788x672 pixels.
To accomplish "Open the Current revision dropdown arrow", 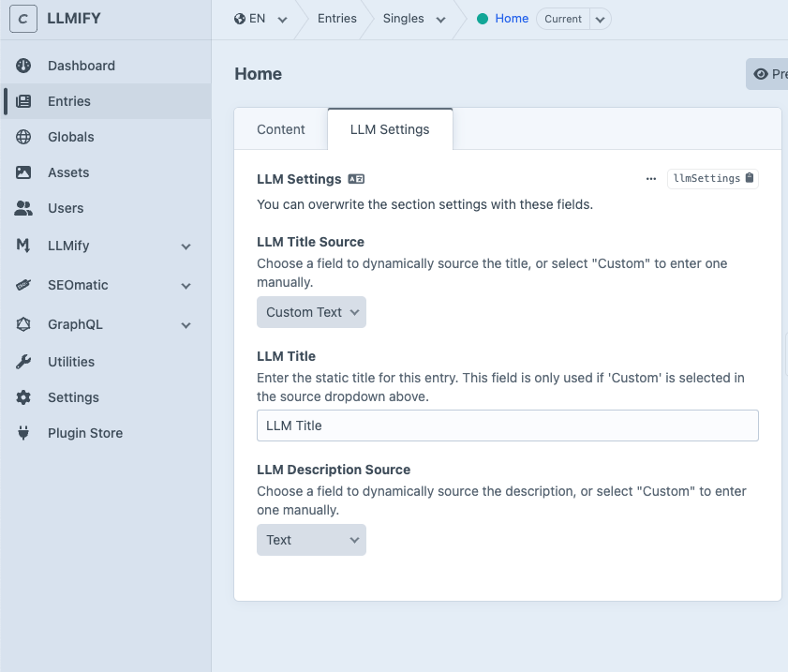I will pyautogui.click(x=600, y=20).
